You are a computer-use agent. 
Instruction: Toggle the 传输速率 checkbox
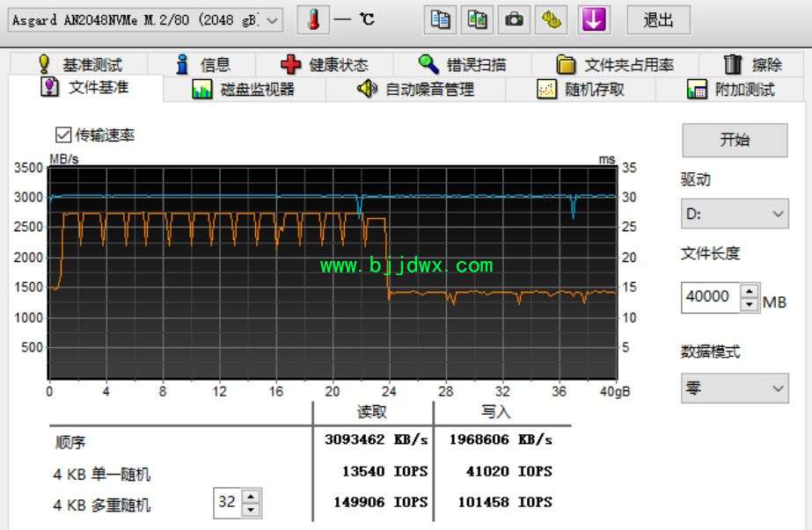[x=63, y=135]
